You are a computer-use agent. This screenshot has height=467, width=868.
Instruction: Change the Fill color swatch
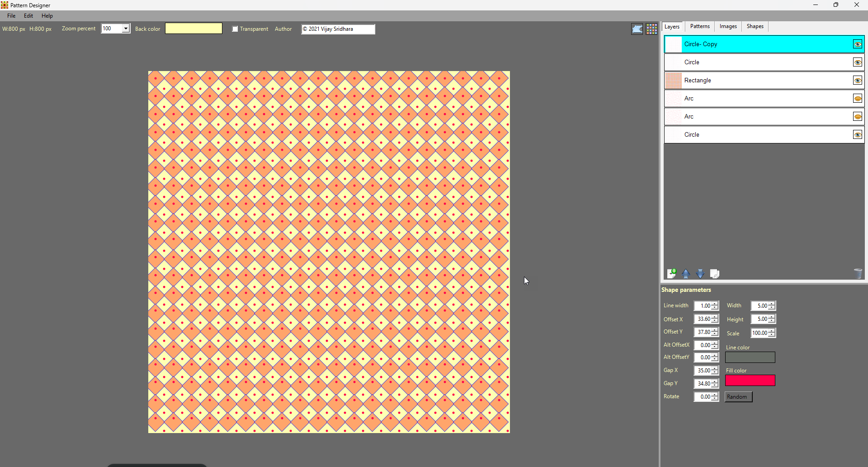click(750, 381)
